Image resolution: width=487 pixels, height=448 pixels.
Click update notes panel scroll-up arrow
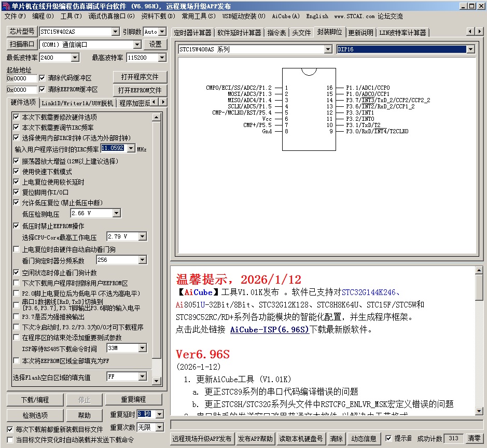click(x=479, y=270)
